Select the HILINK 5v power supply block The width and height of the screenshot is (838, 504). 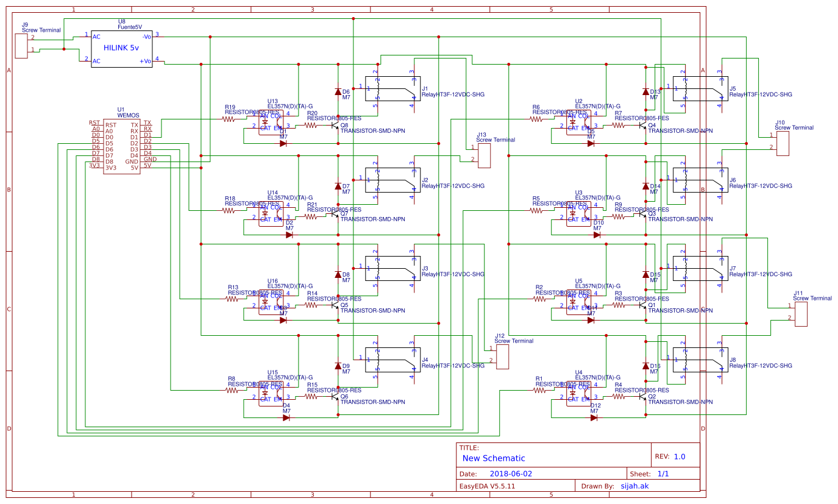click(122, 48)
